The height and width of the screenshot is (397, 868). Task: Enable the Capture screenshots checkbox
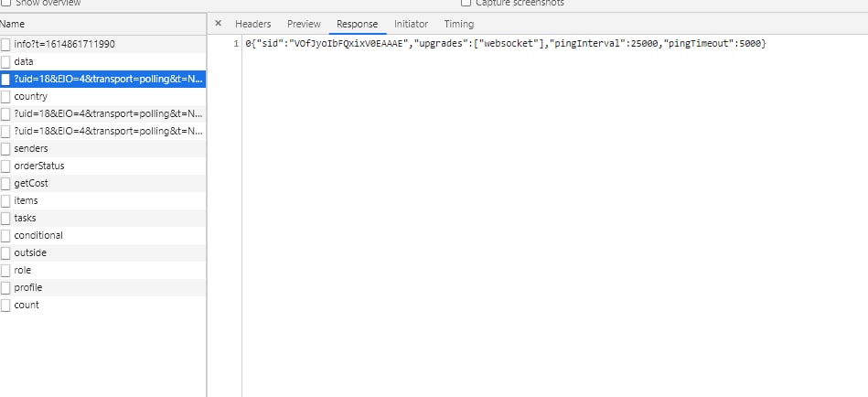point(466,2)
